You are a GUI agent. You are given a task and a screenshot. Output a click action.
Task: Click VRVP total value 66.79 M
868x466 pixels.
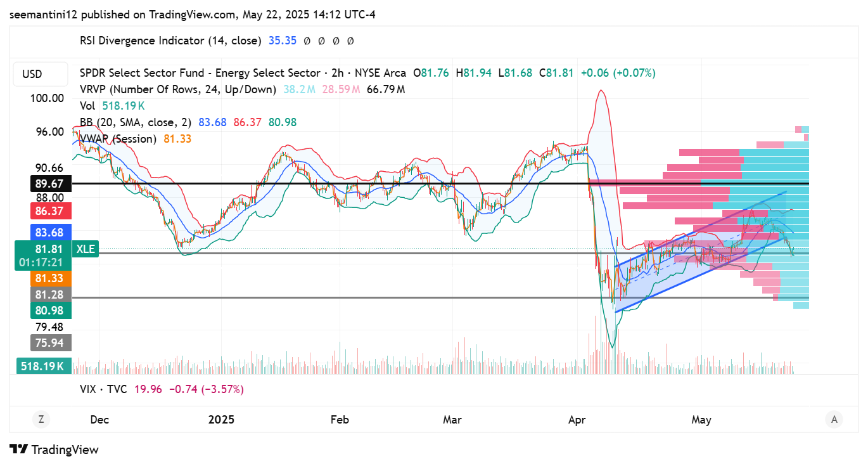tap(386, 89)
